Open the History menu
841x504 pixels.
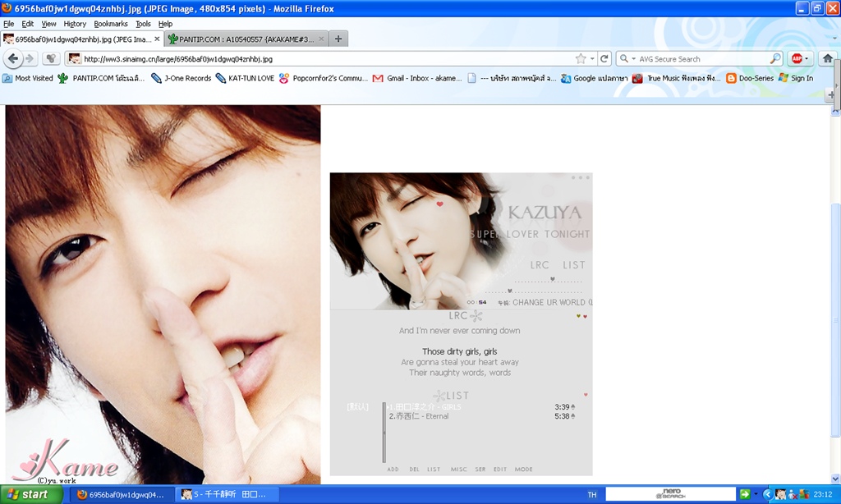pos(75,24)
